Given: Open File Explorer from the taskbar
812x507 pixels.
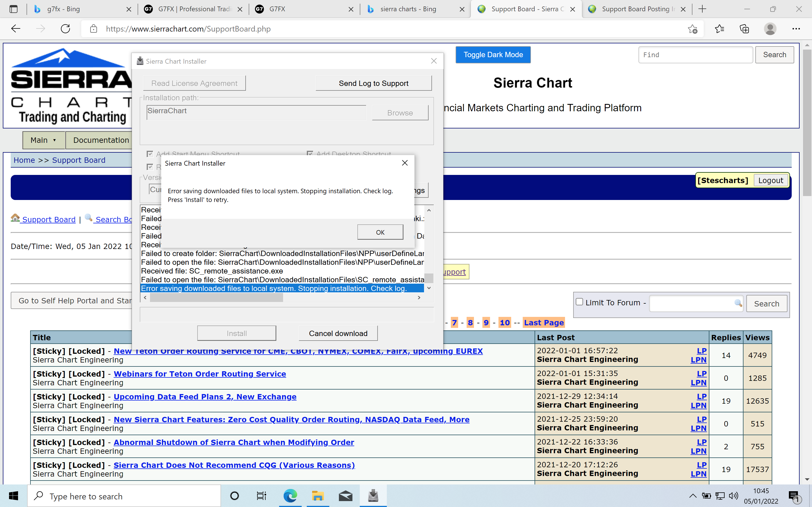Looking at the screenshot, I should point(317,496).
